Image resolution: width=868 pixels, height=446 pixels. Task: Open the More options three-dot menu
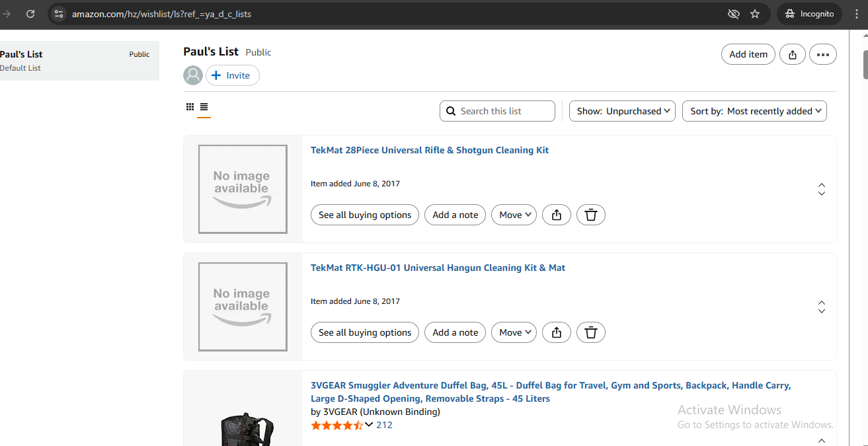click(x=823, y=54)
